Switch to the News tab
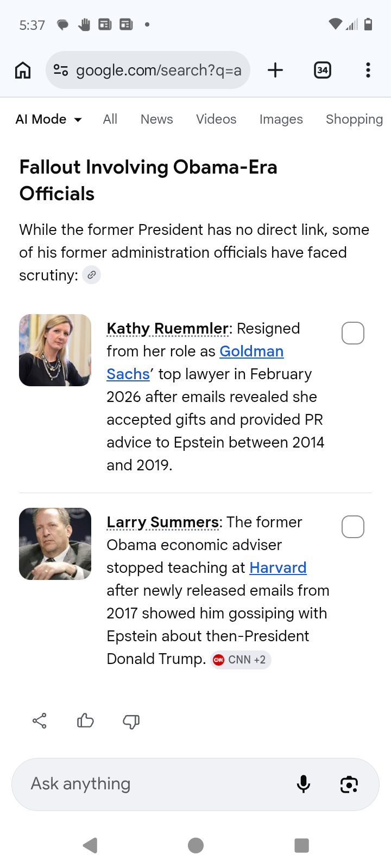 point(156,119)
